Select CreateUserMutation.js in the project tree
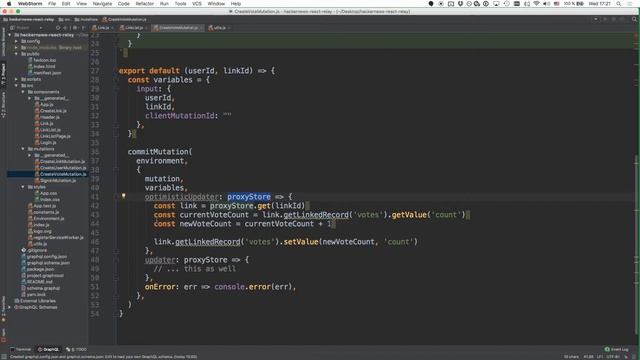 tap(63, 168)
